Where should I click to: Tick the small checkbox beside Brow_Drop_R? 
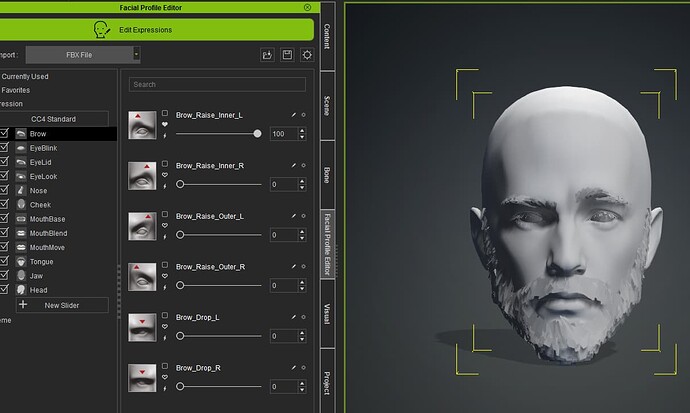tap(165, 366)
